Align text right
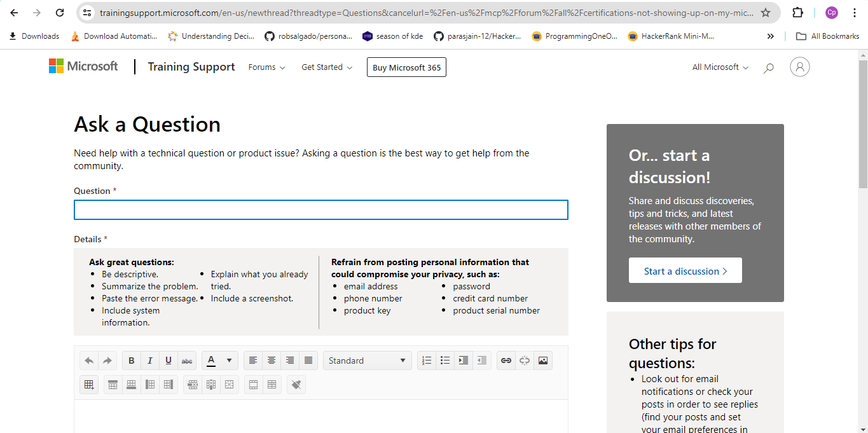 290,361
